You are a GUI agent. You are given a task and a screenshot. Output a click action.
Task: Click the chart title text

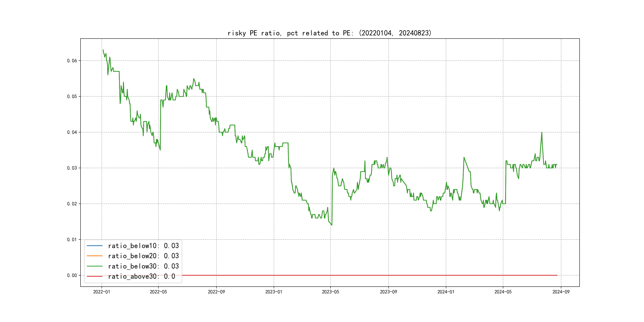point(330,33)
